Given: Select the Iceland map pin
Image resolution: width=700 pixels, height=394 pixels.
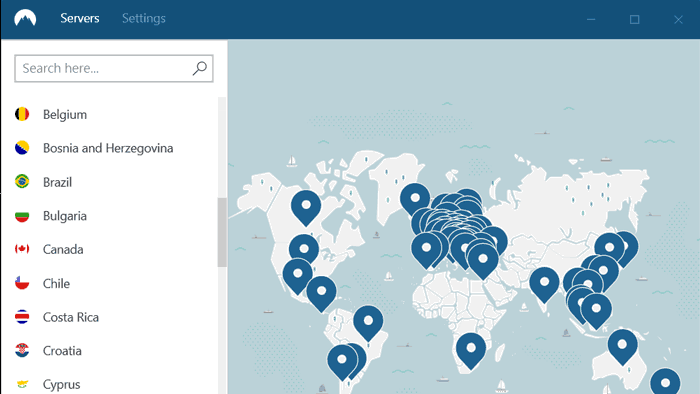Looking at the screenshot, I should [415, 200].
